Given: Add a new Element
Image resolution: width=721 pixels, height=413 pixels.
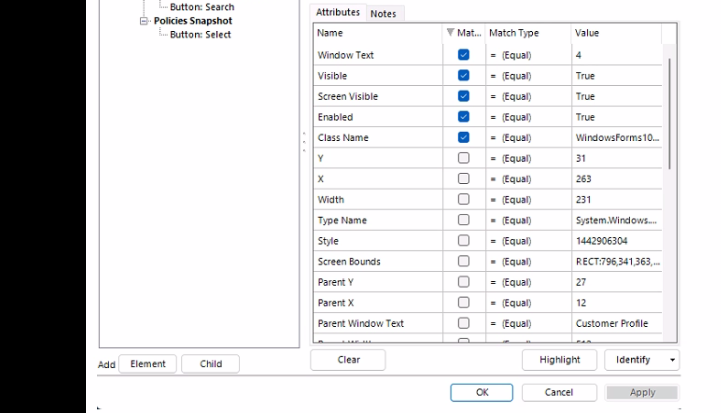Looking at the screenshot, I should [148, 364].
